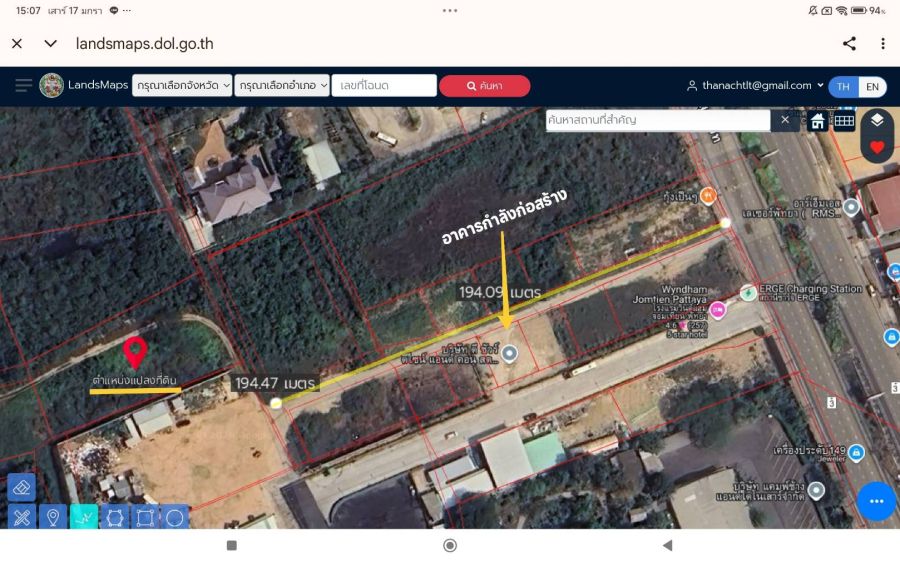Viewport: 900px width, 562px height.
Task: Toggle the pencil-ruler drawing tools
Action: pos(21,517)
